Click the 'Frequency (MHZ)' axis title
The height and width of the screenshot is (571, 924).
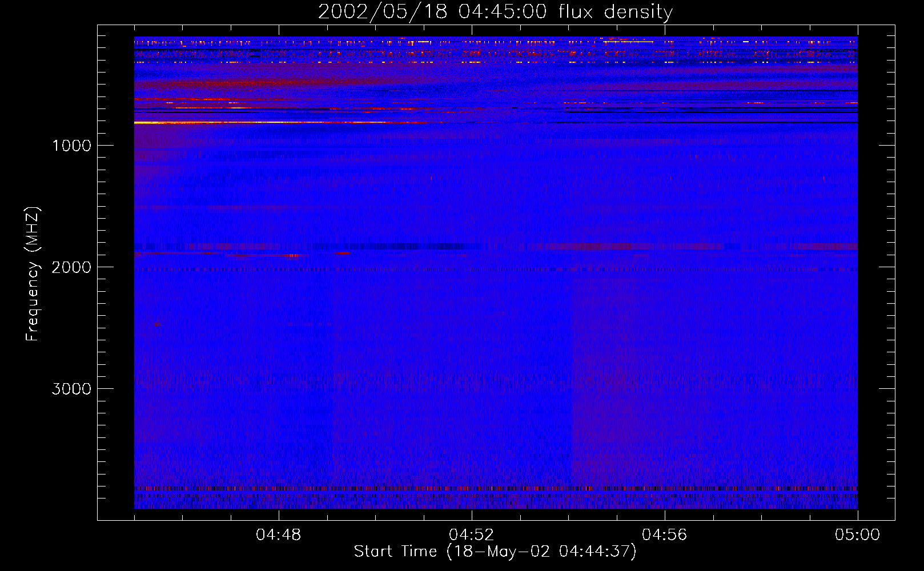pyautogui.click(x=33, y=274)
